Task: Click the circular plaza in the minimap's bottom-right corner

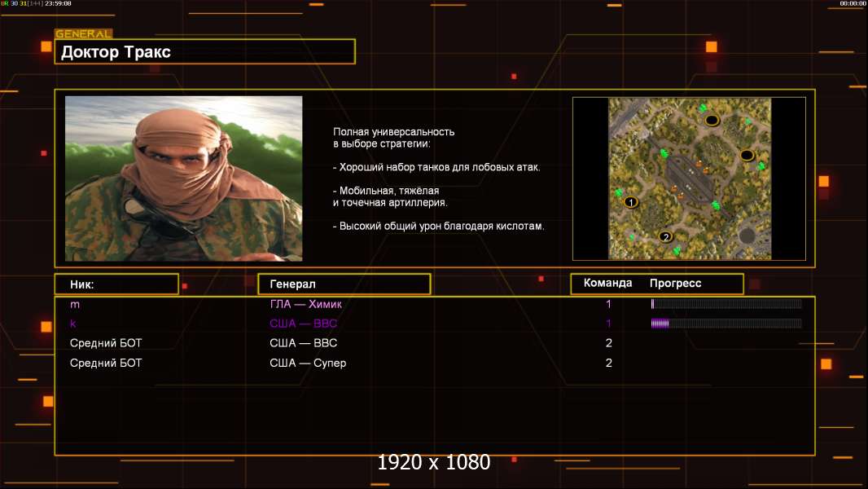Action: click(x=746, y=236)
